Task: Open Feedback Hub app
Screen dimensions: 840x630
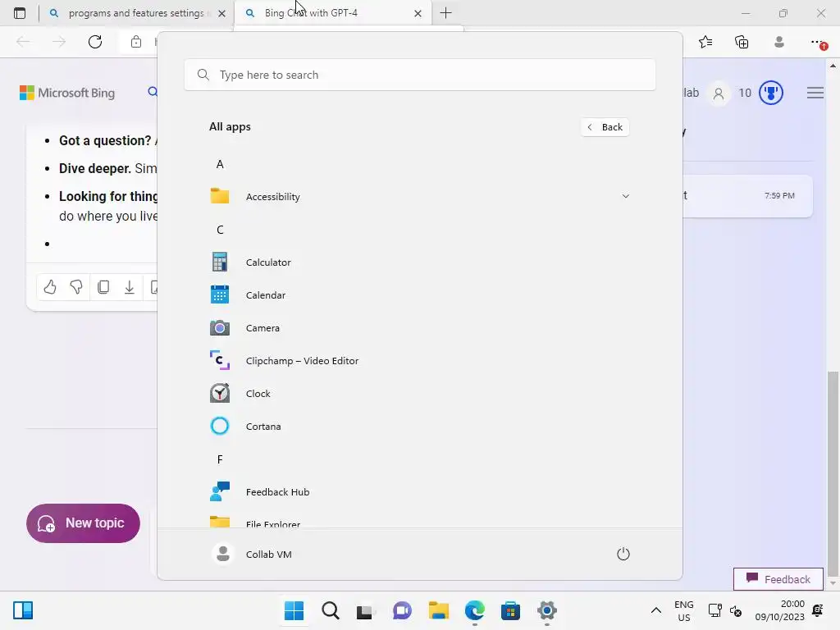Action: tap(419, 492)
